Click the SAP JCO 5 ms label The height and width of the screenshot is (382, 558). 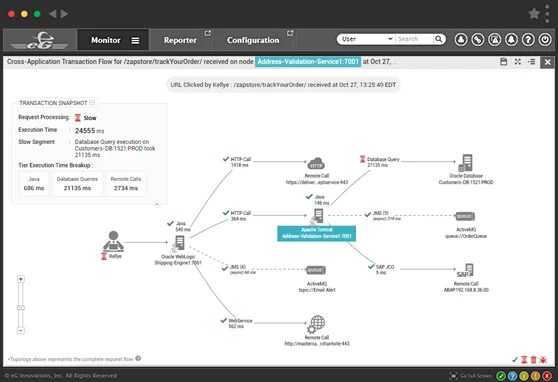pyautogui.click(x=385, y=270)
